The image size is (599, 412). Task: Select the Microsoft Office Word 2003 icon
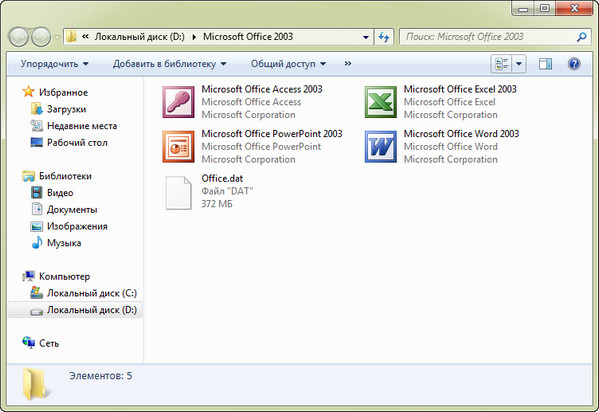tap(380, 146)
